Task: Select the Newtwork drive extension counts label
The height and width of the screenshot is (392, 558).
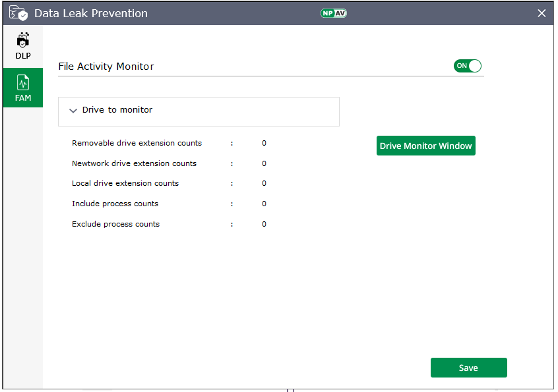Action: [x=134, y=163]
